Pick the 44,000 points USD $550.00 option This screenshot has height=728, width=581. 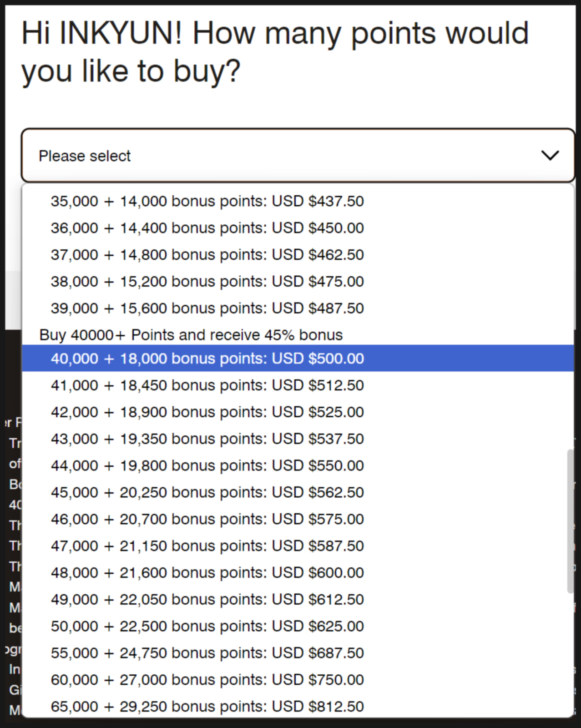pyautogui.click(x=207, y=466)
